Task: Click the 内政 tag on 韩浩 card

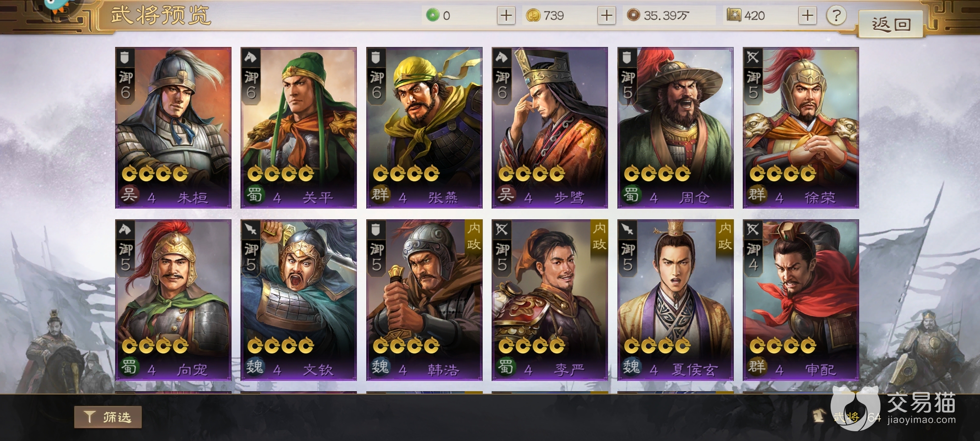Action: (474, 237)
